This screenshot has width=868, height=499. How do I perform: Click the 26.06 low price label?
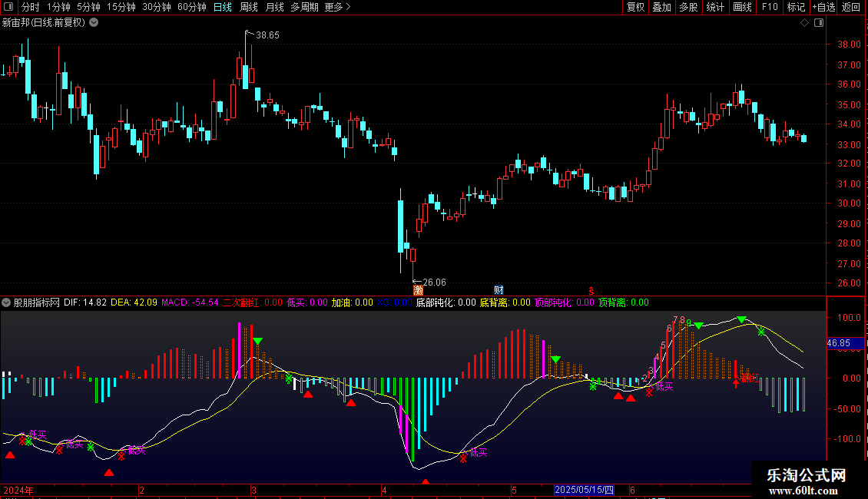click(x=434, y=283)
